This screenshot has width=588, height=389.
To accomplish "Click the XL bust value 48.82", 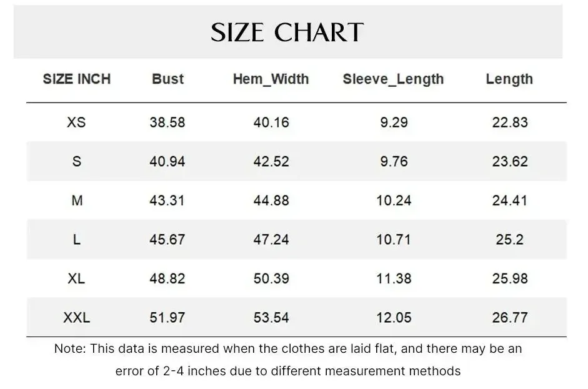I will [167, 278].
